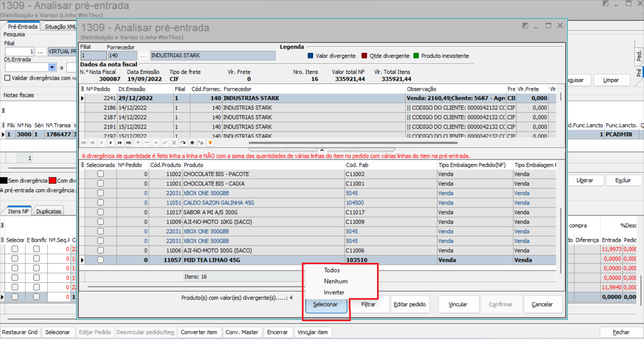Open the grid options icon beside Selecionado header

click(82, 165)
